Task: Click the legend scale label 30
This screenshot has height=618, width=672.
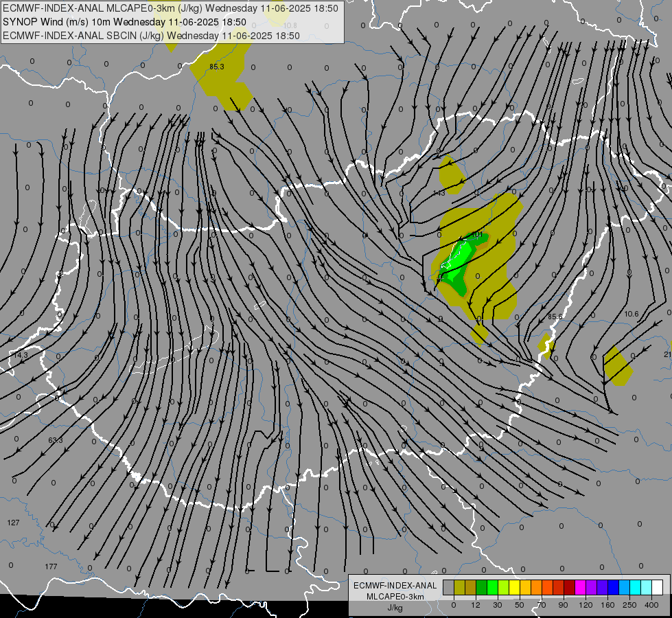Action: click(x=498, y=605)
